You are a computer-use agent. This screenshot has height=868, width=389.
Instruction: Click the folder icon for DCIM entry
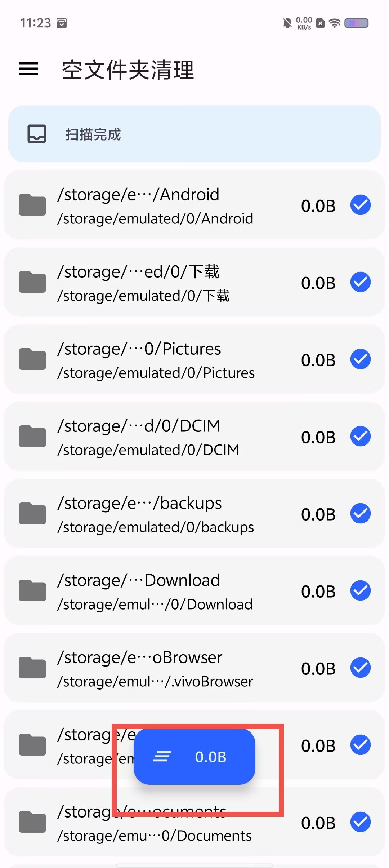point(32,436)
